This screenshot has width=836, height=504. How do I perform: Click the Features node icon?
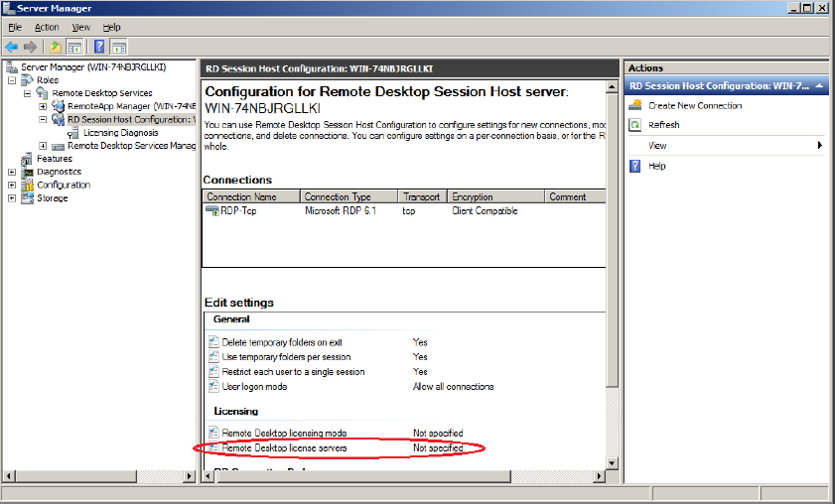pyautogui.click(x=27, y=159)
